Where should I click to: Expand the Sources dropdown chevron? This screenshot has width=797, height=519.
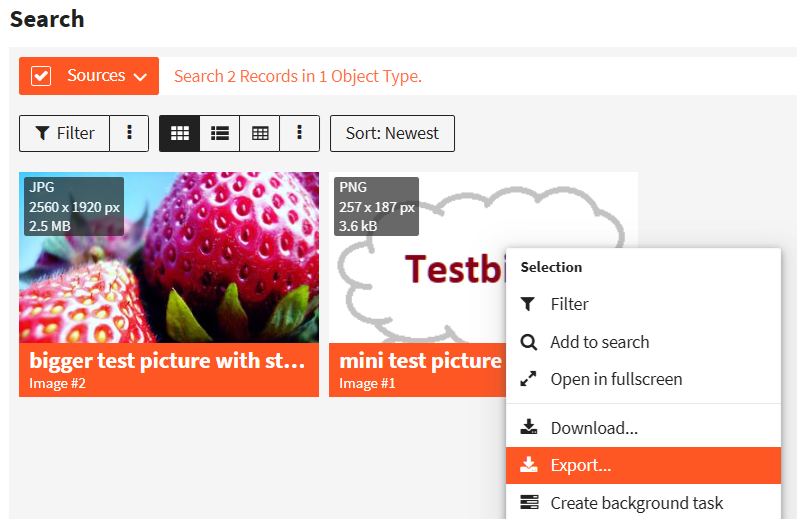(140, 77)
